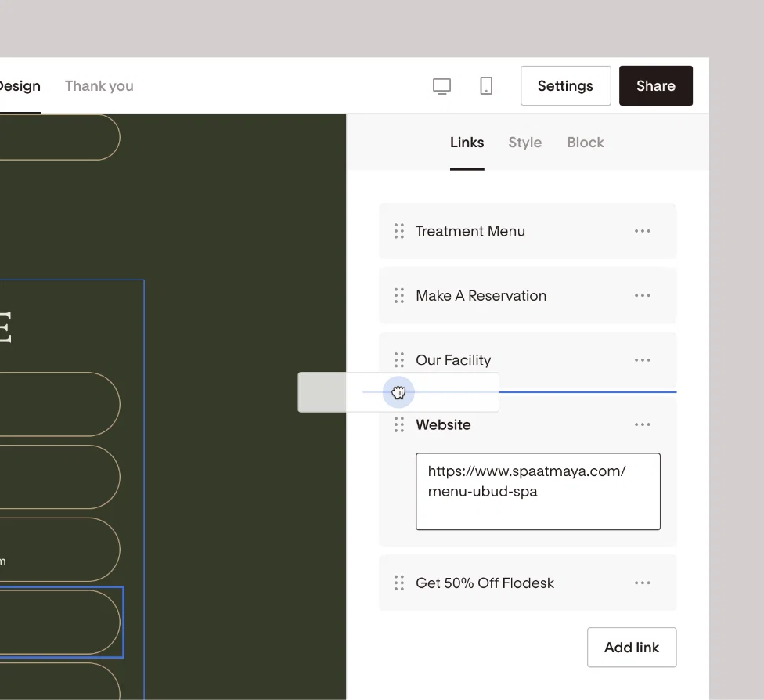764x700 pixels.
Task: Expand the Treatment Menu link item
Action: coord(527,231)
